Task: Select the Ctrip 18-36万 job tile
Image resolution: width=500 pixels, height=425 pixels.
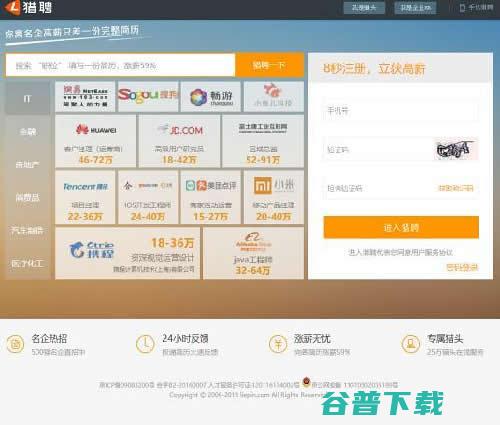Action: point(128,253)
